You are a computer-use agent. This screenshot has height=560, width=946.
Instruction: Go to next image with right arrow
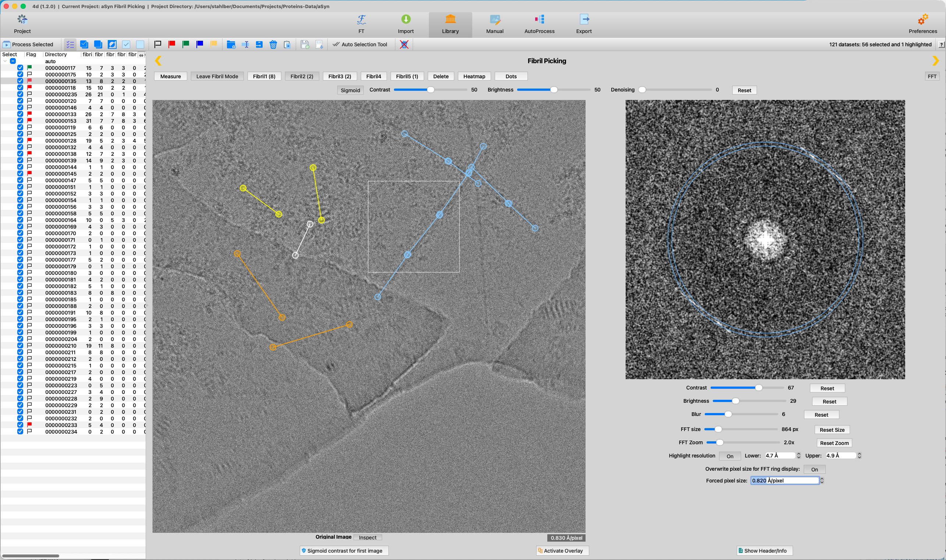click(935, 61)
